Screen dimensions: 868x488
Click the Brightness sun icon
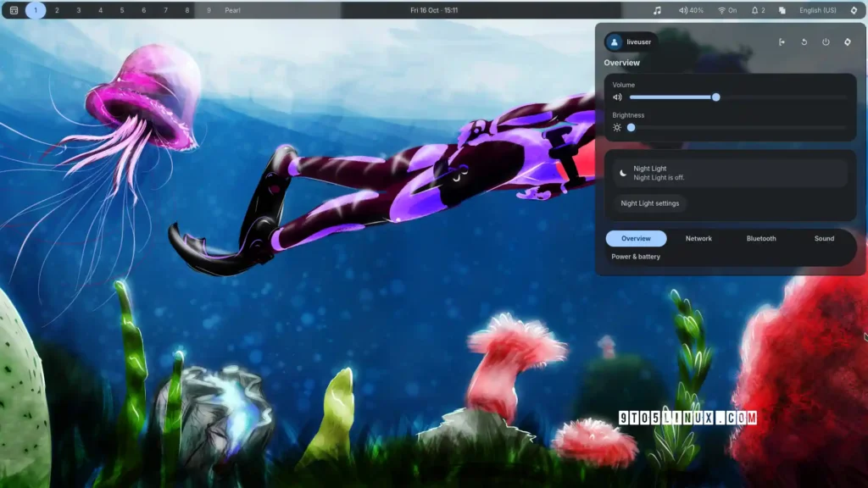coord(617,128)
